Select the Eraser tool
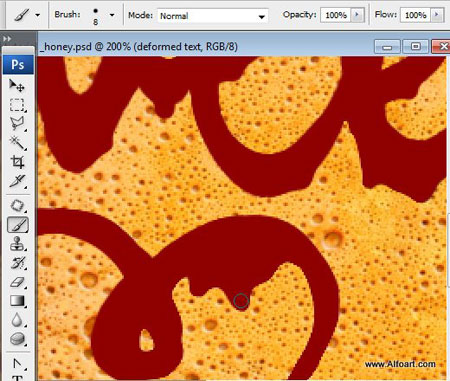 [17, 282]
